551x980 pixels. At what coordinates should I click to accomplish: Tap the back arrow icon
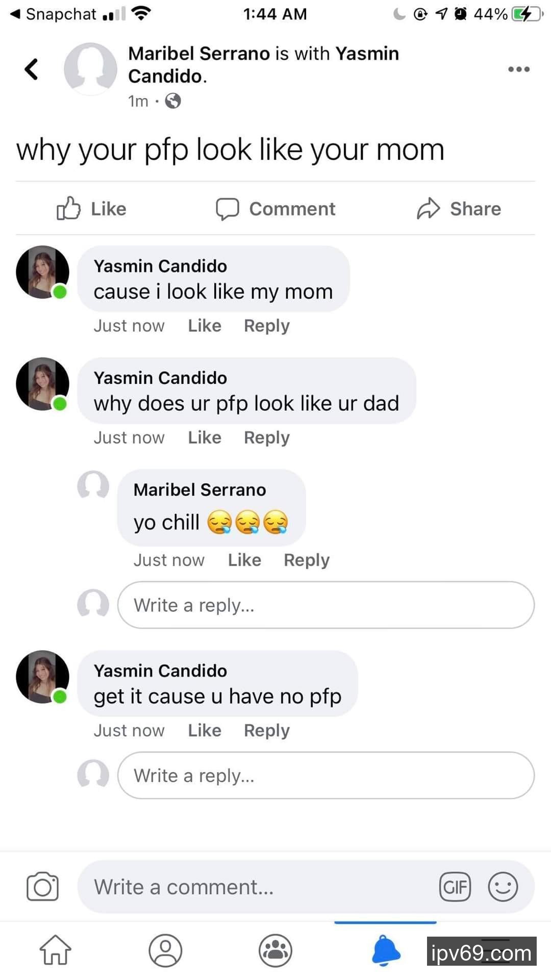click(32, 69)
